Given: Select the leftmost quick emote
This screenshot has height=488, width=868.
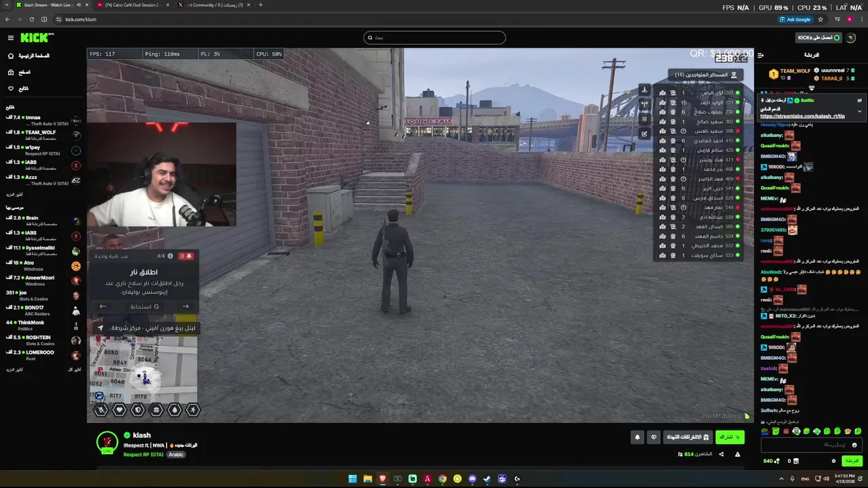Looking at the screenshot, I should pos(765,431).
